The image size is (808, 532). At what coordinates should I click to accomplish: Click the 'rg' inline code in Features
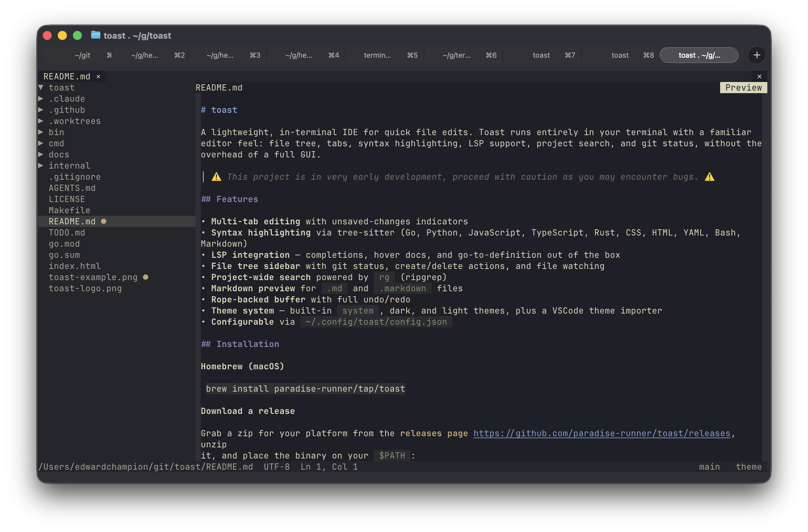tap(384, 277)
